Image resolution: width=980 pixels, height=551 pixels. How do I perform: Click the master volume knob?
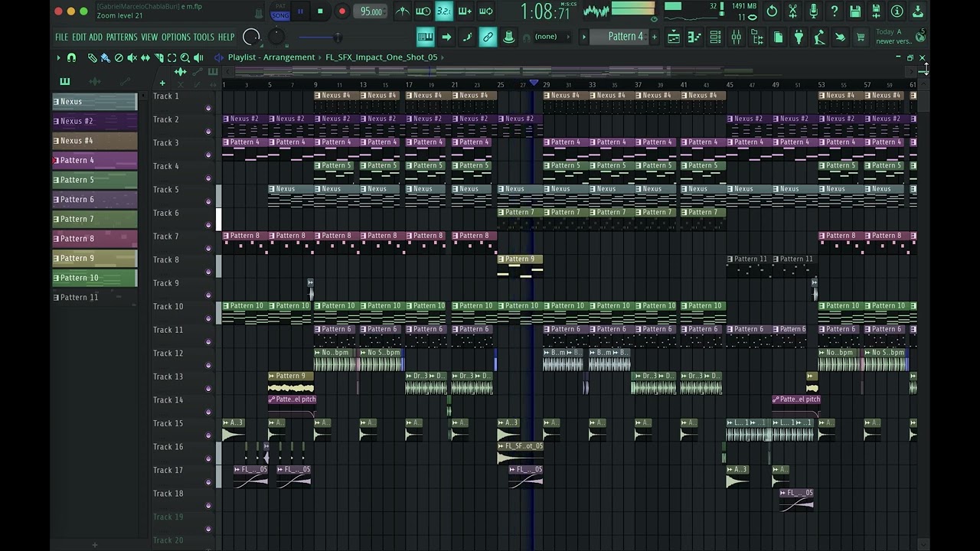tap(251, 37)
